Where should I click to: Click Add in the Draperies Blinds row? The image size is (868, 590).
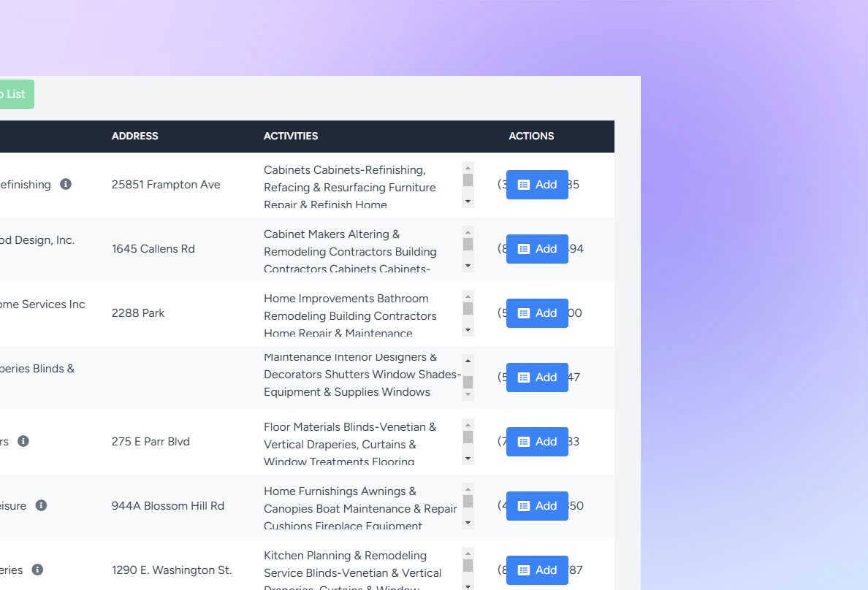[x=537, y=378]
